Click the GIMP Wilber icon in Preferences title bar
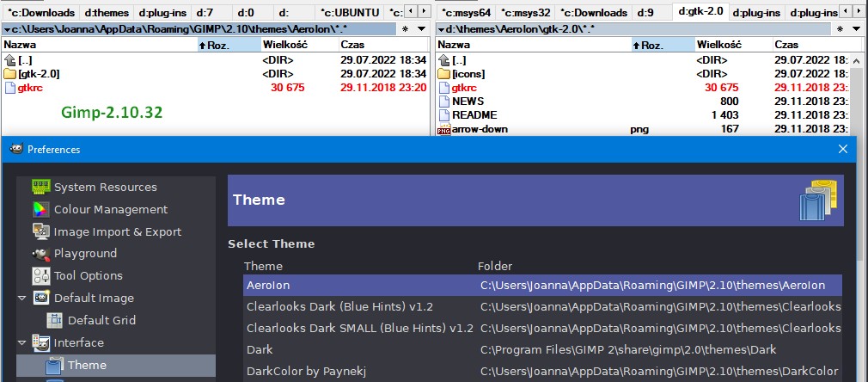The image size is (868, 382). (16, 149)
